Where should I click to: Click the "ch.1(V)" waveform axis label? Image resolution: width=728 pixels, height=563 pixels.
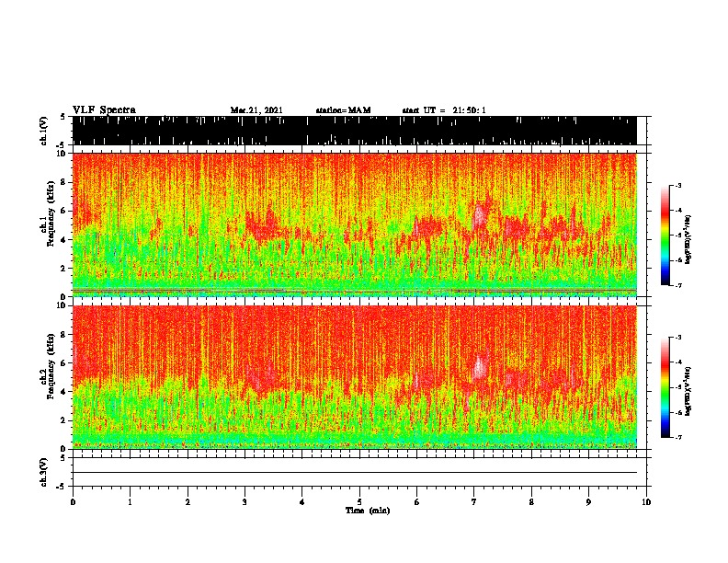(x=44, y=131)
